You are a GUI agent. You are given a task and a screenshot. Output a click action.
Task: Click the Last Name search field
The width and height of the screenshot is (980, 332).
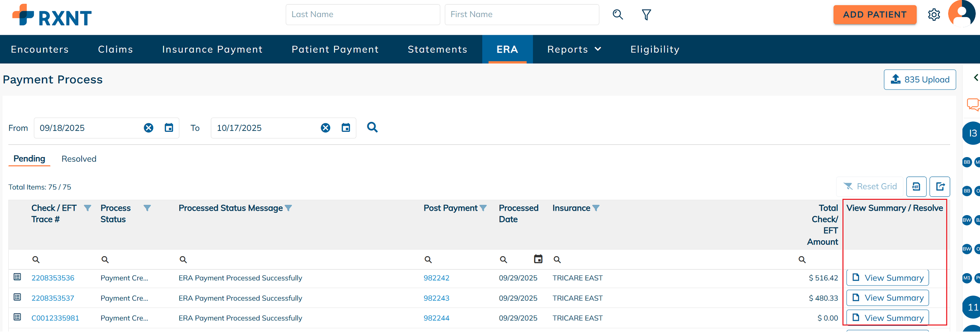pos(362,15)
